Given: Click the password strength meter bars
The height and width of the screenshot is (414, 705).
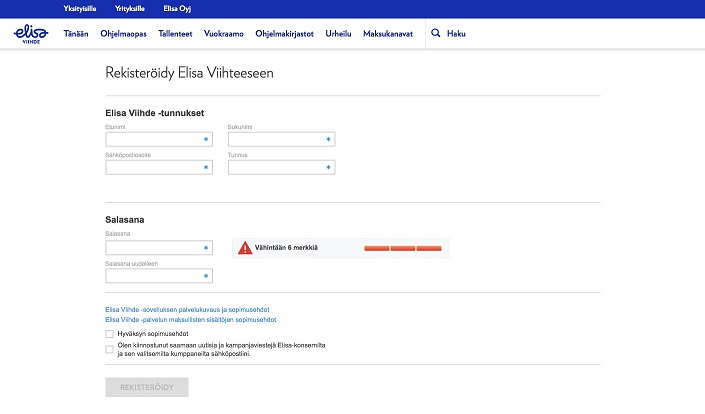Looking at the screenshot, I should coord(402,248).
